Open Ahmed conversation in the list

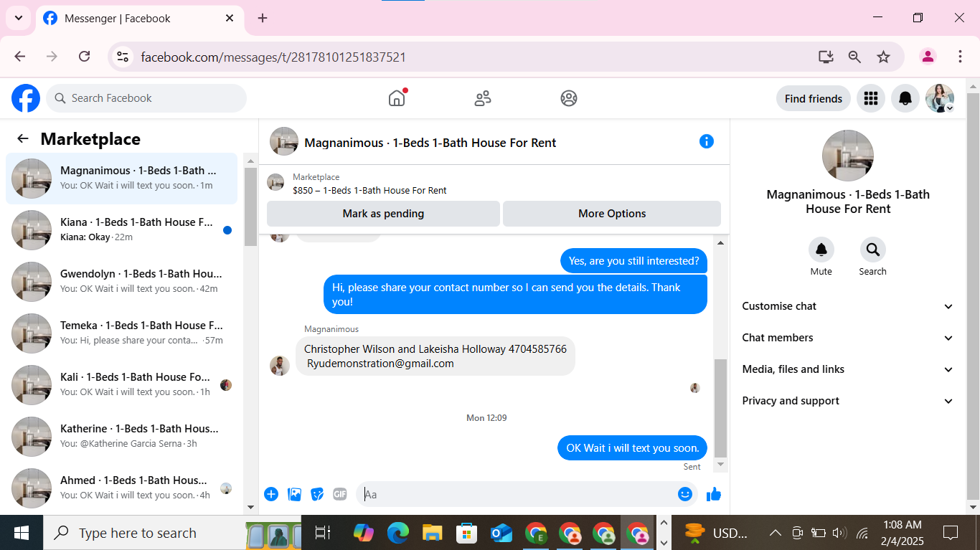[x=122, y=488]
